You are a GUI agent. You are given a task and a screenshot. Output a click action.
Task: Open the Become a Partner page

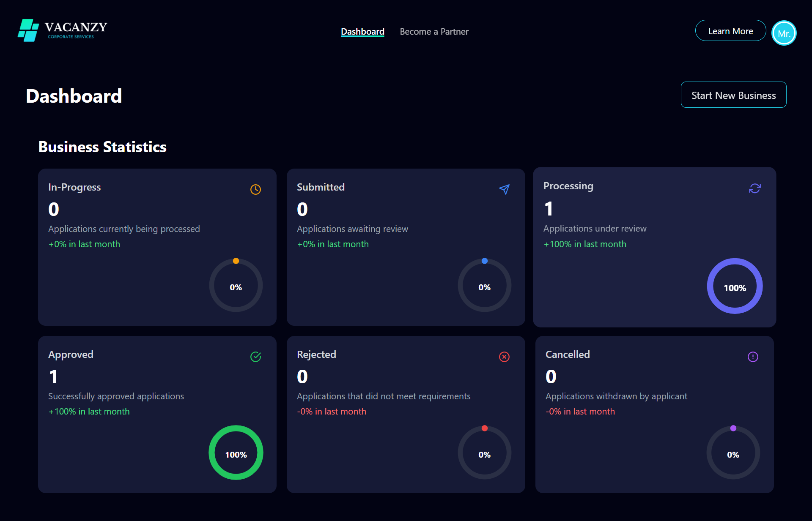[434, 31]
